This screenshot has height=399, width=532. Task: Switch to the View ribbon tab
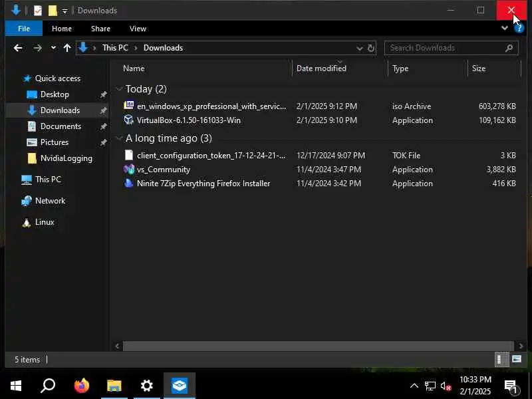pyautogui.click(x=138, y=29)
